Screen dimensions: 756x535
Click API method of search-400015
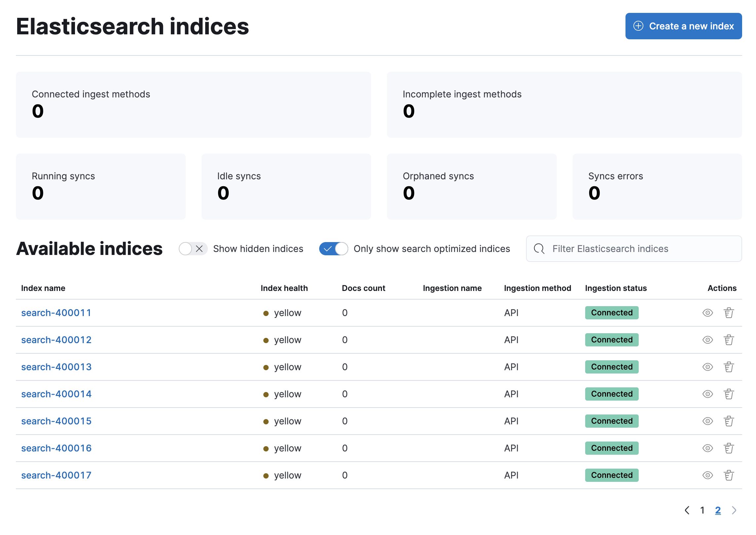pyautogui.click(x=511, y=421)
